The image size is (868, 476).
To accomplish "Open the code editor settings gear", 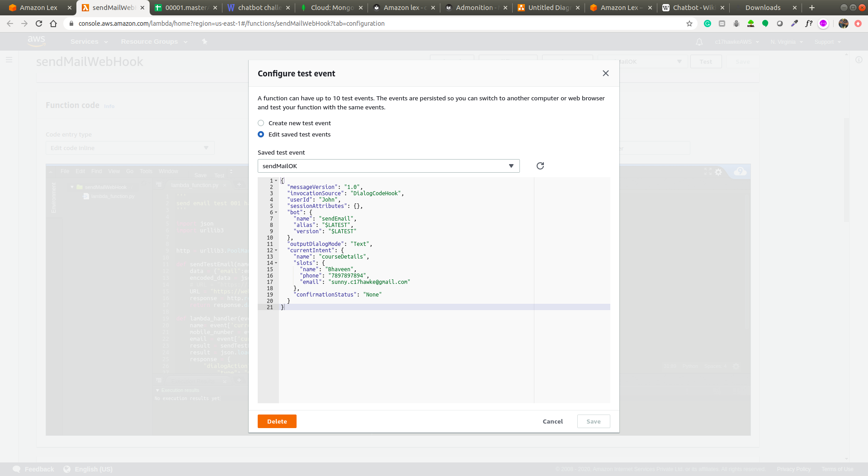I will click(718, 172).
